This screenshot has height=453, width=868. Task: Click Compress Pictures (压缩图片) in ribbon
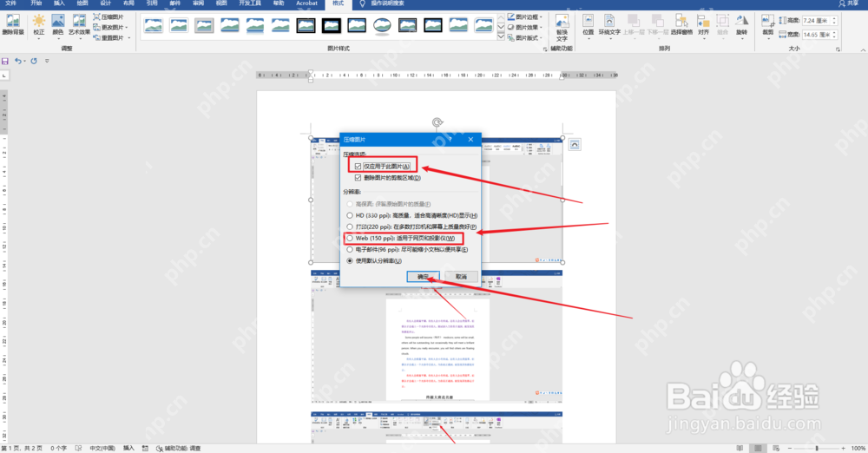pos(108,17)
